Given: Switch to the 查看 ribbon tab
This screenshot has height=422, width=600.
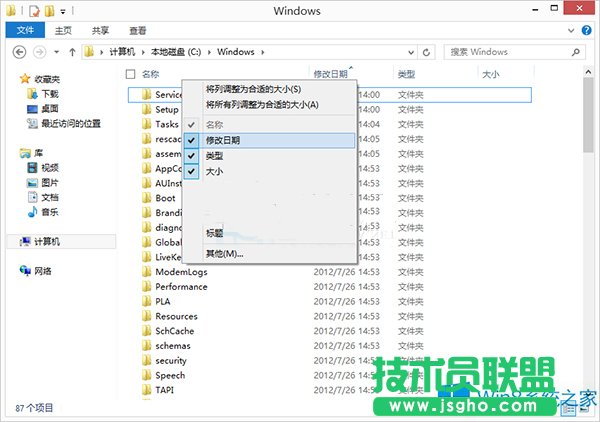Looking at the screenshot, I should (x=137, y=31).
